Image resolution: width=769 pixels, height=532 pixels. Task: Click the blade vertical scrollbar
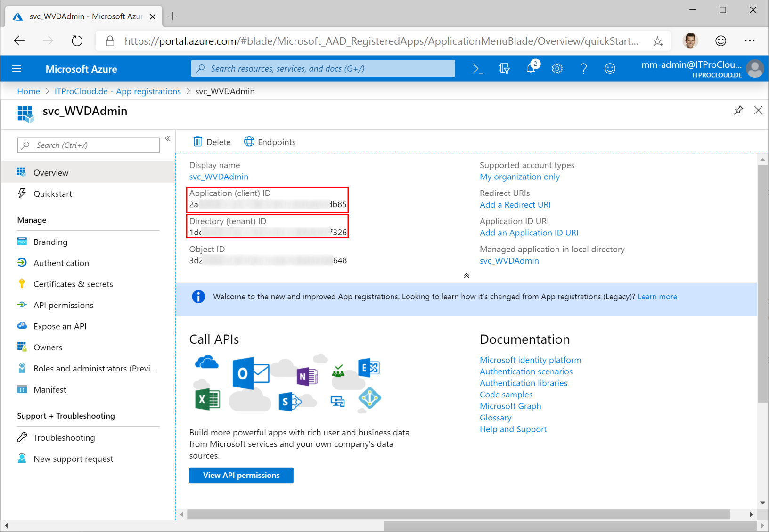tap(762, 284)
